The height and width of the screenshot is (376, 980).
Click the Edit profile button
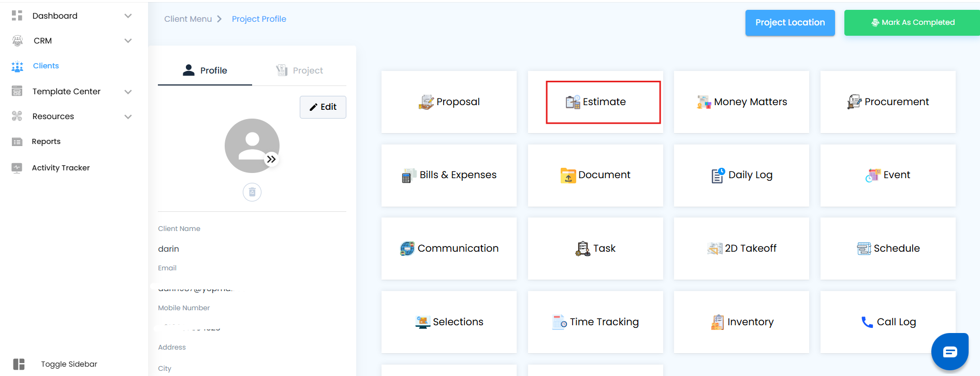click(x=323, y=107)
